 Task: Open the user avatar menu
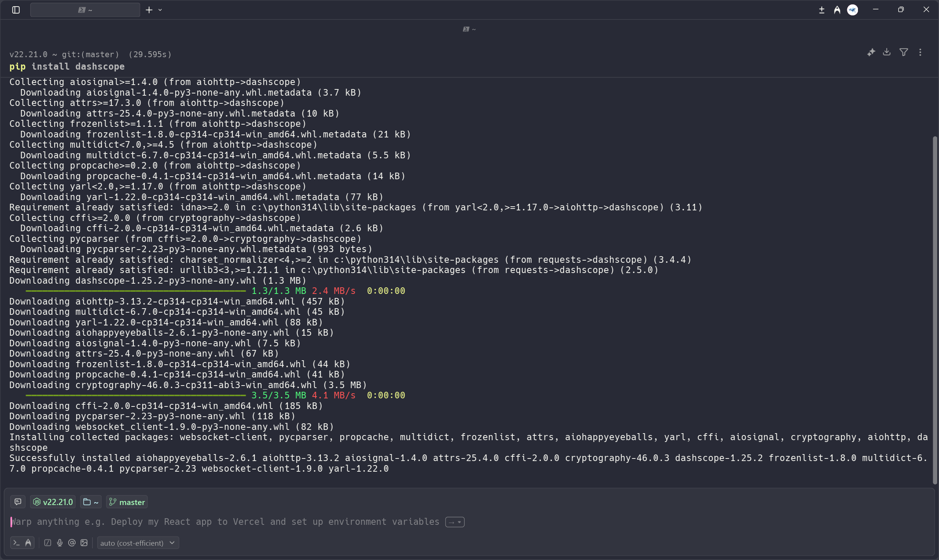coord(852,10)
